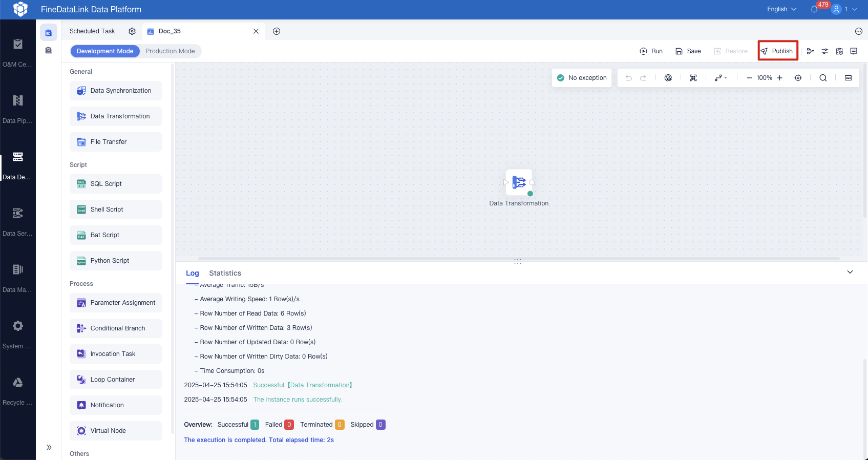Switch to Development Mode

[x=105, y=51]
